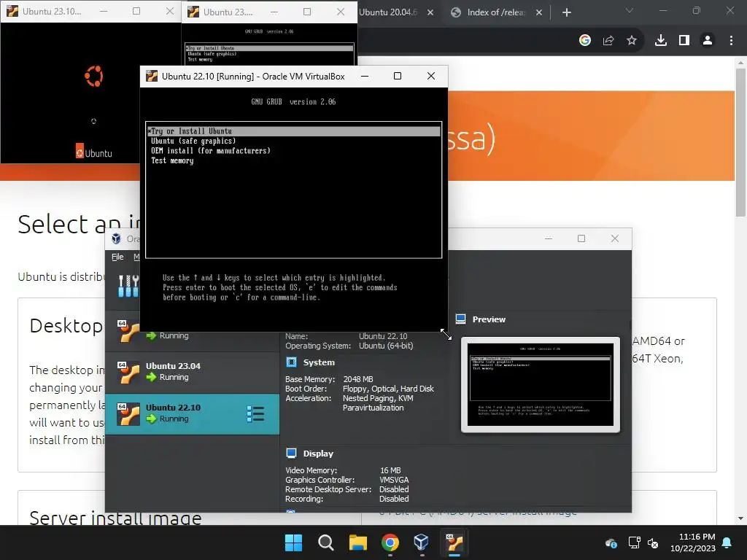
Task: Open VirtualBox Manager taskbar icon
Action: 422,542
